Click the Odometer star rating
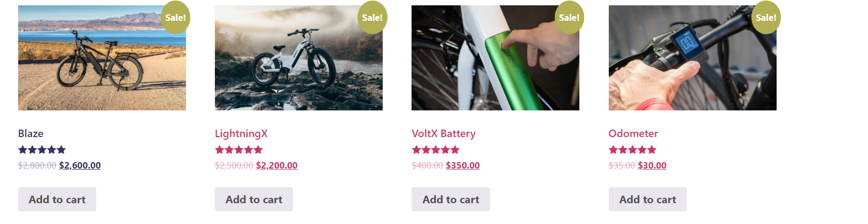The image size is (868, 224). [632, 150]
